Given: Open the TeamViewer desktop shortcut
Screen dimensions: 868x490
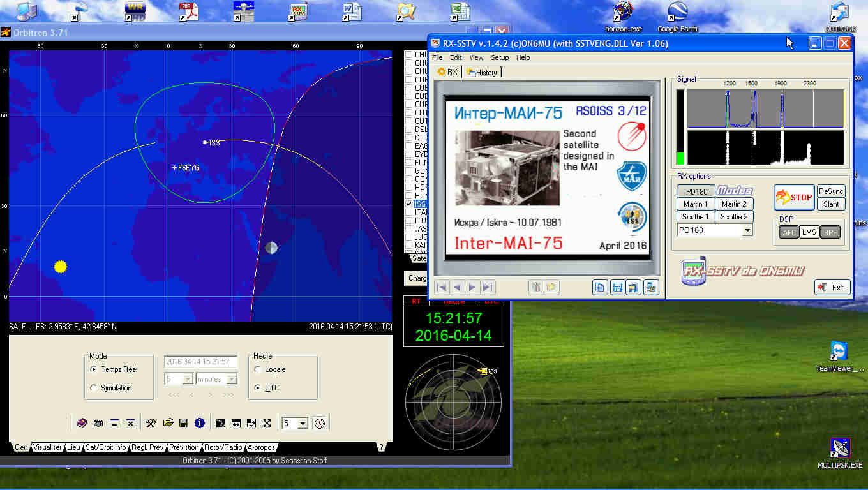Looking at the screenshot, I should pos(839,357).
